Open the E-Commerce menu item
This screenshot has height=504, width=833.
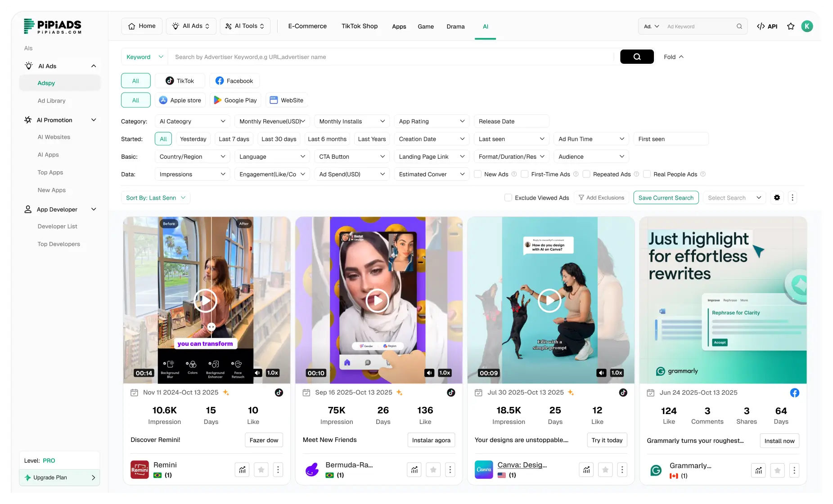tap(307, 26)
